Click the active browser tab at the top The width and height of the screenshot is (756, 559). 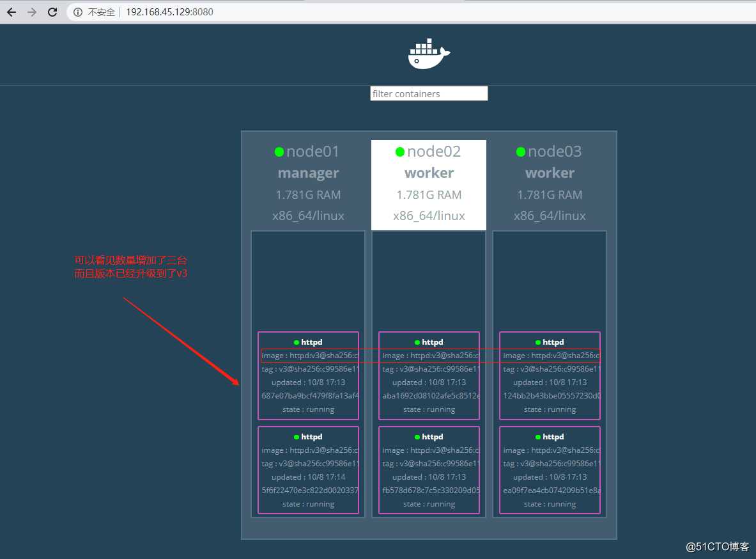coord(192,3)
